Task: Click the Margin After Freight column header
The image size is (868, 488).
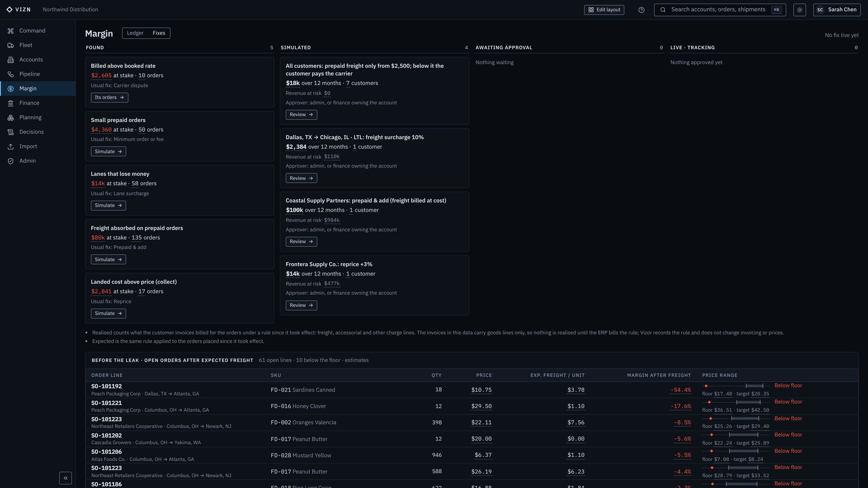Action: click(x=659, y=375)
